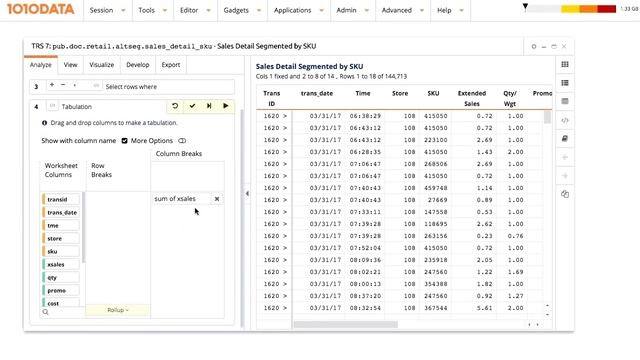Click the 1010DATA logo

click(x=40, y=9)
